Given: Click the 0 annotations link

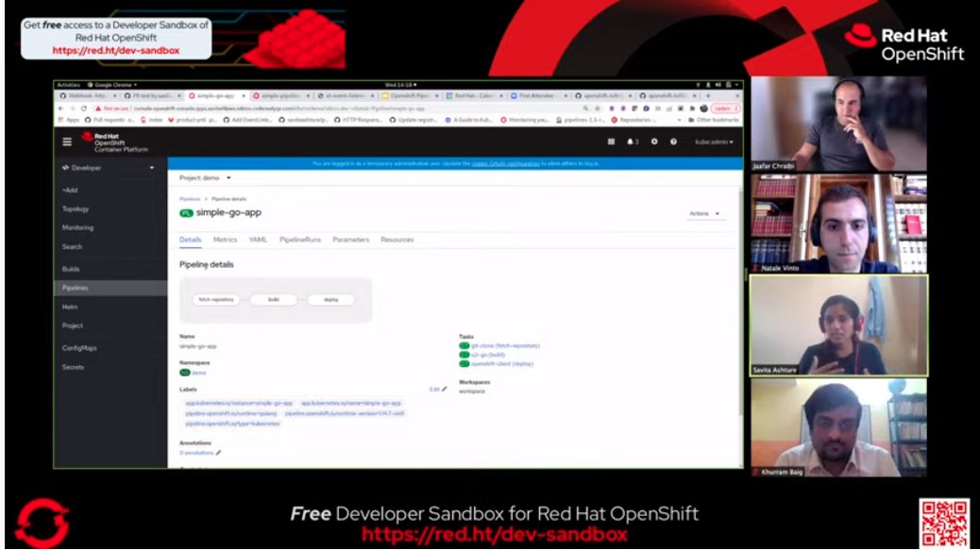Looking at the screenshot, I should (x=196, y=453).
